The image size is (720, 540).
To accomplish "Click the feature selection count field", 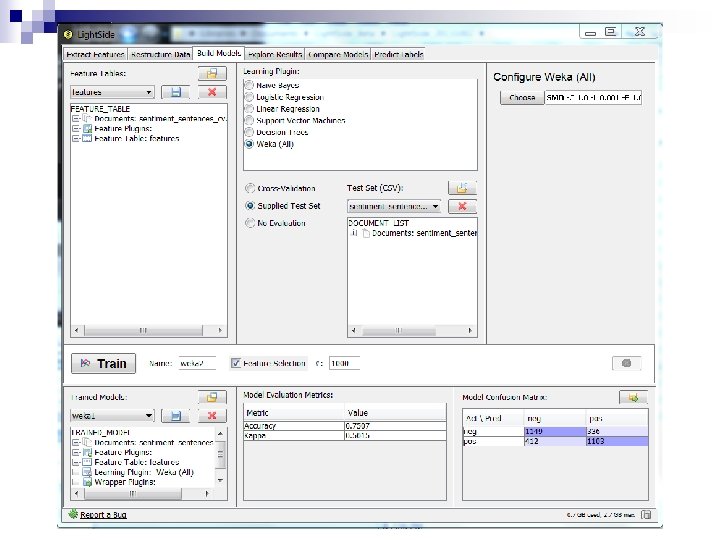I will (344, 363).
